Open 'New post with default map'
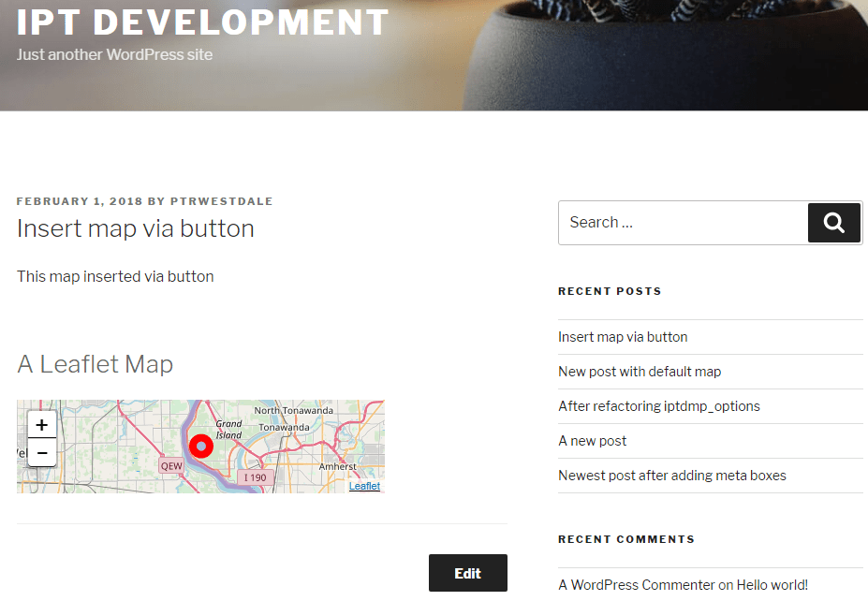Screen dimensions: 868x601 pos(639,371)
